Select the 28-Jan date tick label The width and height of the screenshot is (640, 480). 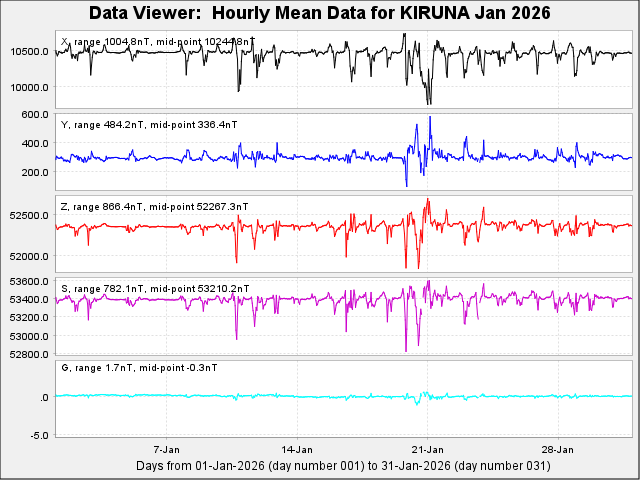pos(557,449)
